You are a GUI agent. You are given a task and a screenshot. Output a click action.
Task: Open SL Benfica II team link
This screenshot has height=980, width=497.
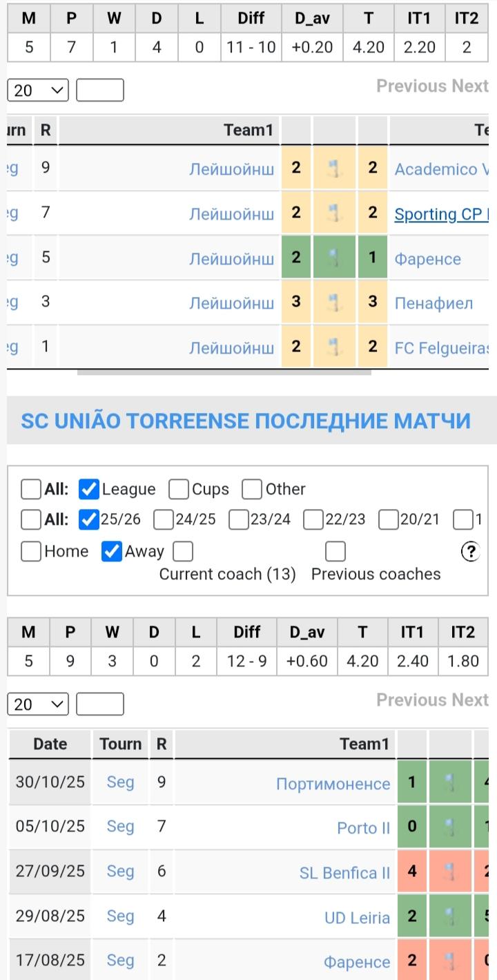point(344,873)
